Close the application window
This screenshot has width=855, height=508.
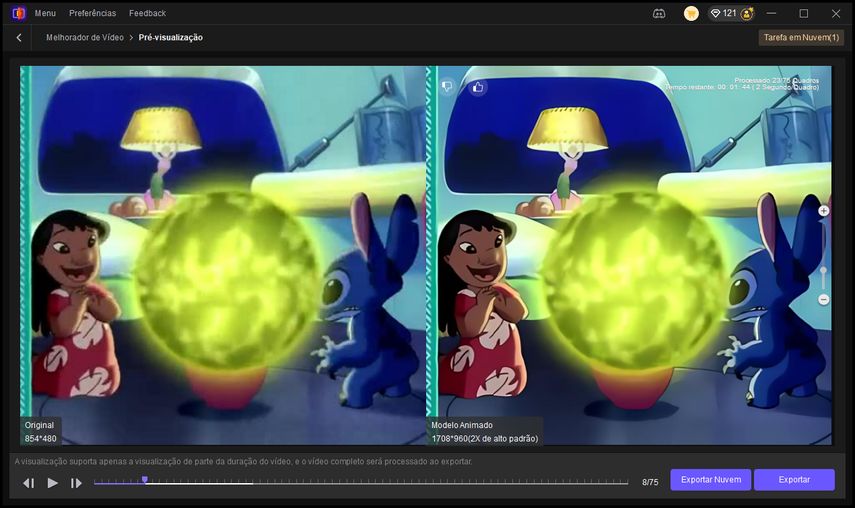tap(836, 13)
